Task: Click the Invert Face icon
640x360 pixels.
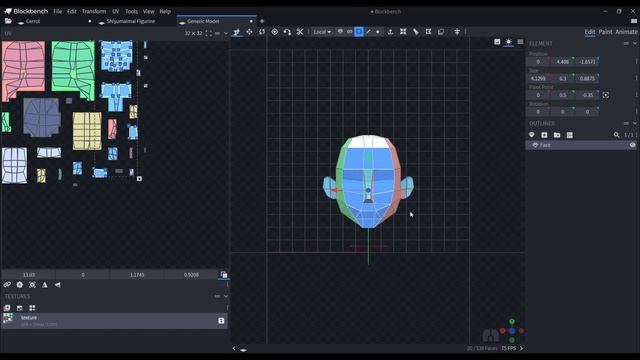Action: (x=441, y=32)
